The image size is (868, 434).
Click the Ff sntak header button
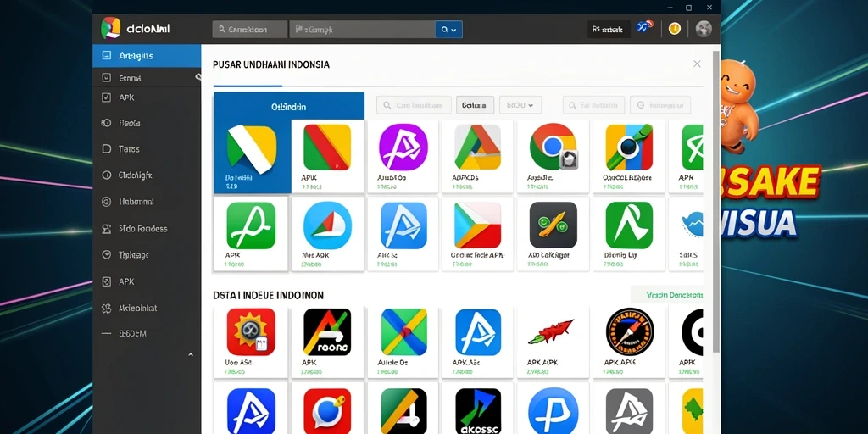[609, 30]
